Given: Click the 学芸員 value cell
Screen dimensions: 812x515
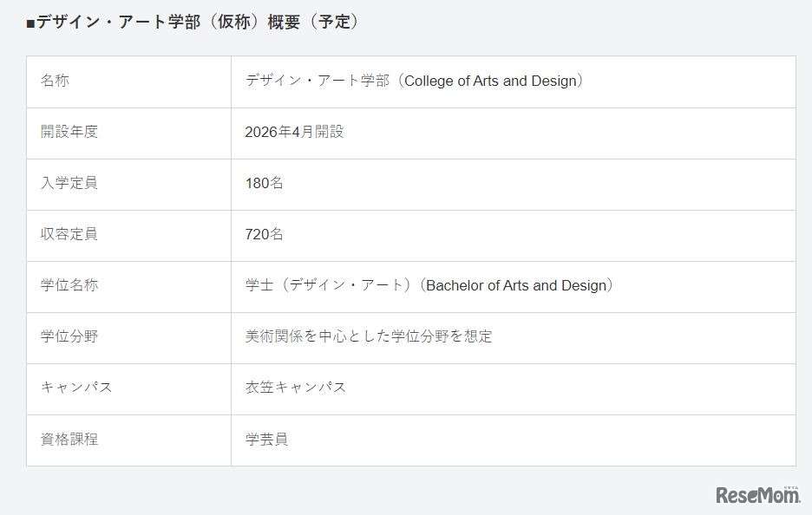Looking at the screenshot, I should 266,440.
